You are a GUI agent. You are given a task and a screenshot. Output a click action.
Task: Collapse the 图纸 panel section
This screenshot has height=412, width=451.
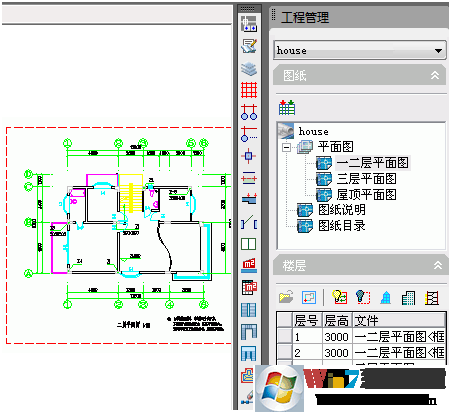click(435, 75)
